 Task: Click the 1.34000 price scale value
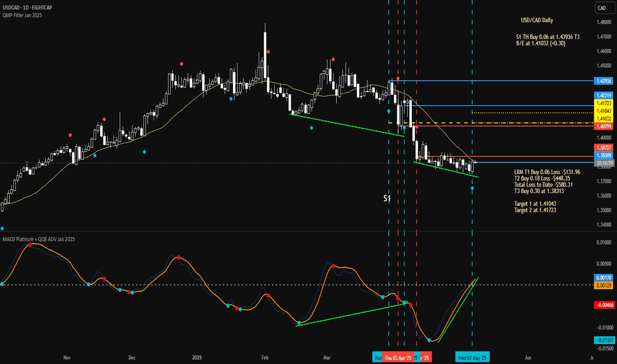point(604,225)
